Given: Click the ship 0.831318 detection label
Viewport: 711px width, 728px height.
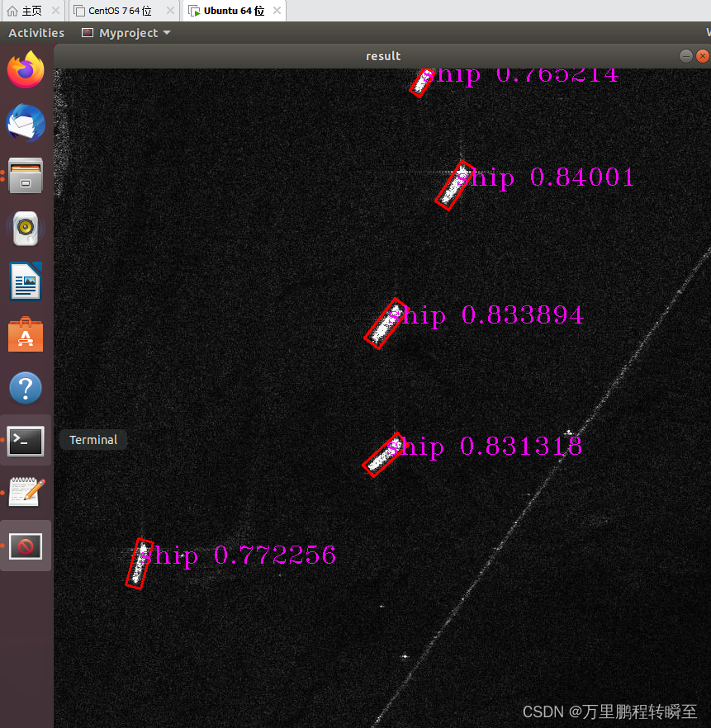Looking at the screenshot, I should (x=484, y=447).
